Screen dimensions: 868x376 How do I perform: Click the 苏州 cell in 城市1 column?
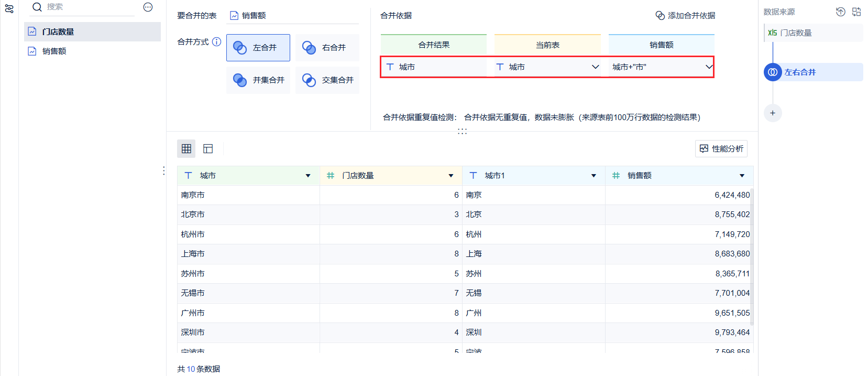point(534,274)
